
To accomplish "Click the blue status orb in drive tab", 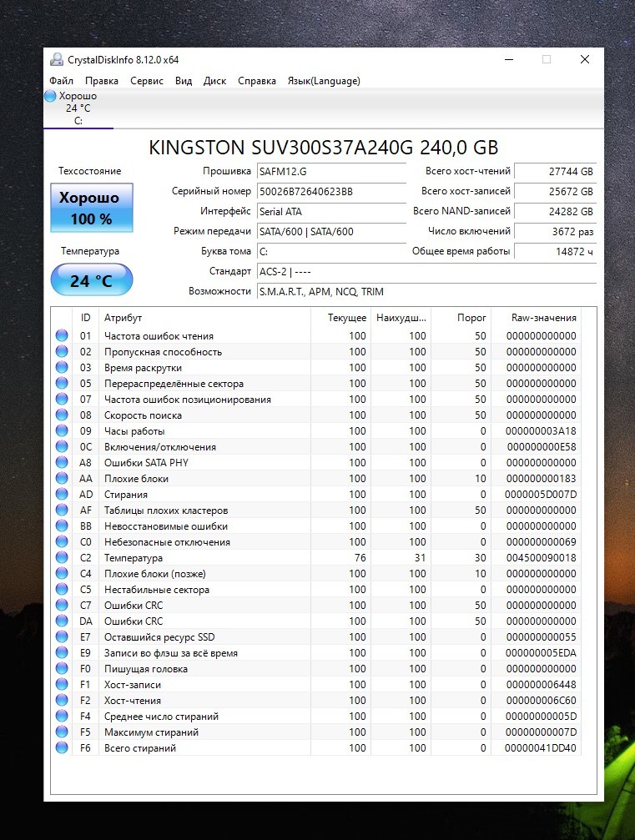I will click(50, 96).
